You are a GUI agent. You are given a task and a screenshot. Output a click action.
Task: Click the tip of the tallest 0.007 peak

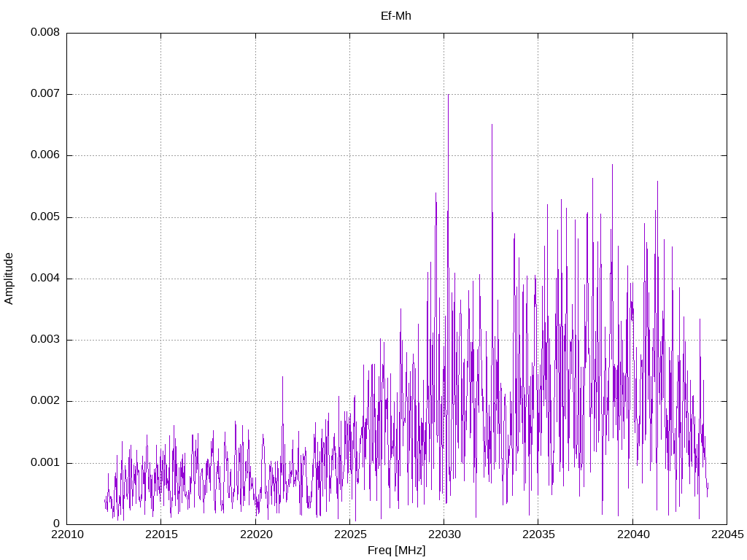tap(448, 95)
